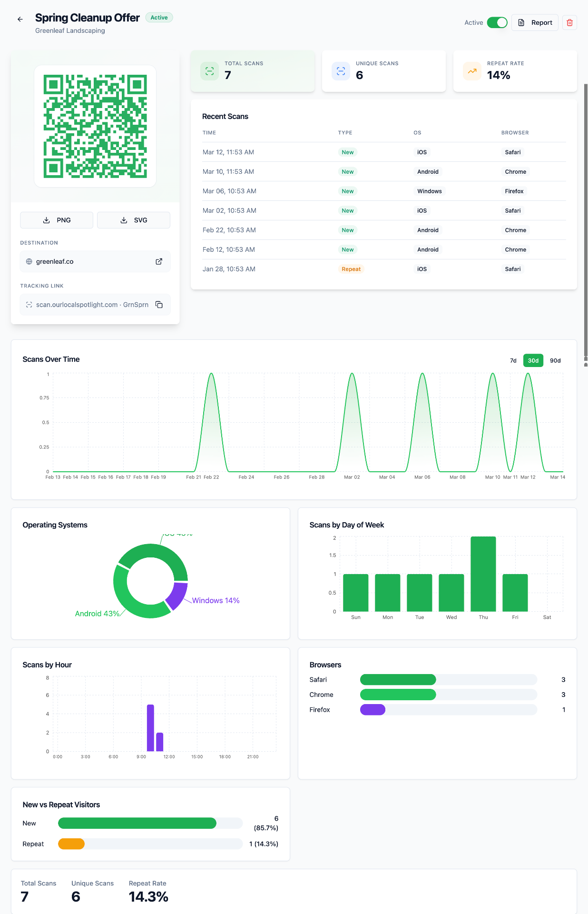
Task: Open destination greenleaf.co external link icon
Action: [159, 261]
